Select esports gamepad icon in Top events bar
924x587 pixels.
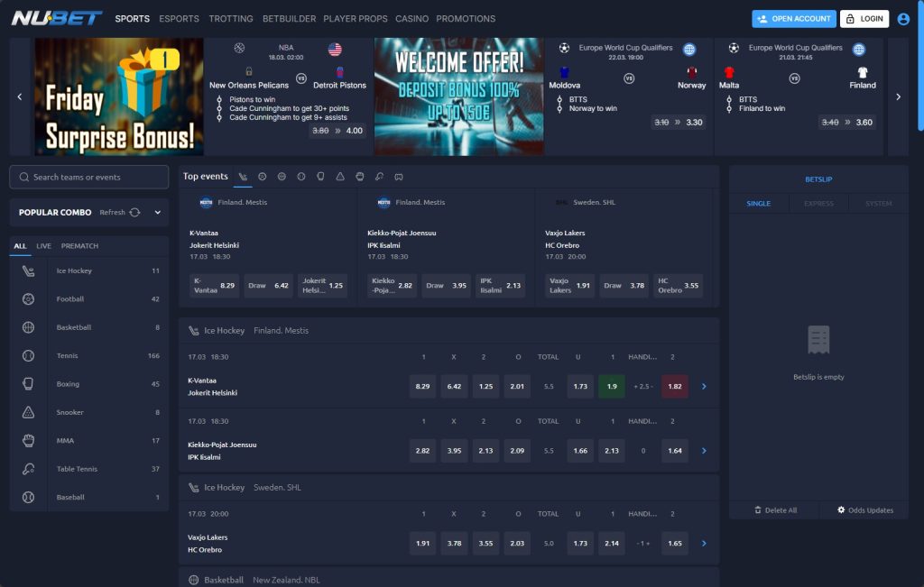(399, 177)
